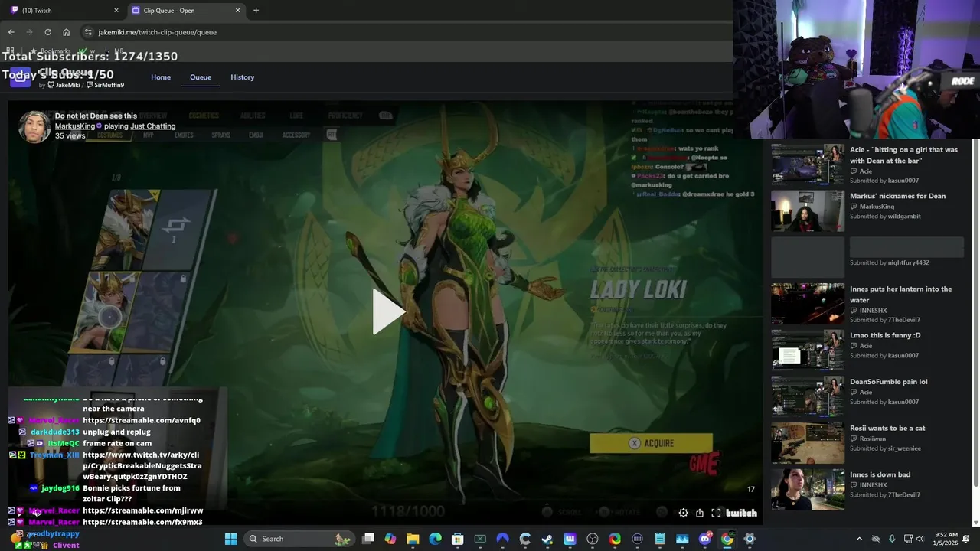
Task: Open the History nav item
Action: [x=243, y=77]
